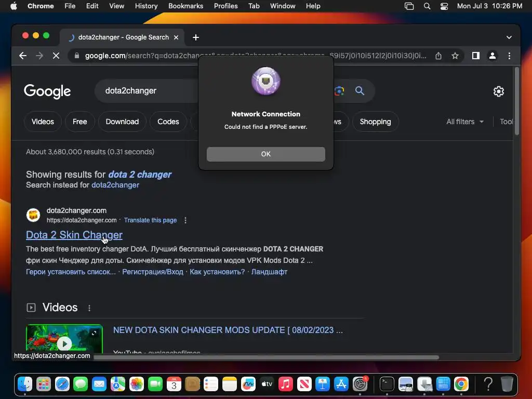Open Chrome's three-dot menu

[509, 56]
